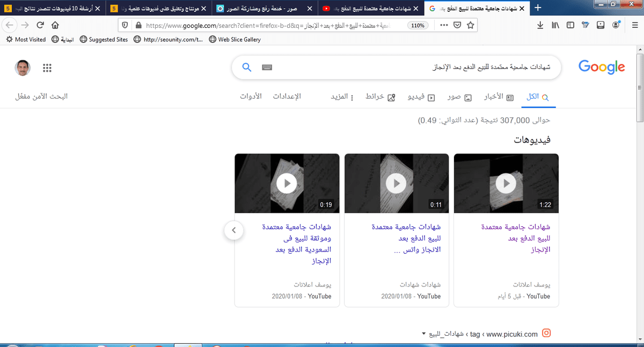Open the Instagram icon beside picuki.com
Viewport: 644px width, 347px height.
[x=547, y=334]
